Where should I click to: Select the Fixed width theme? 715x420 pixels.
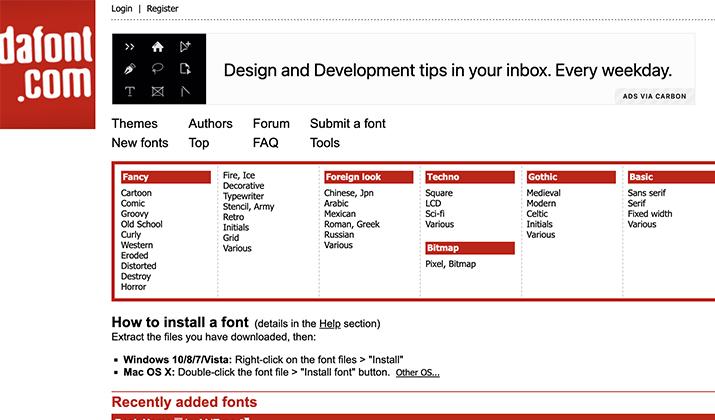(650, 214)
